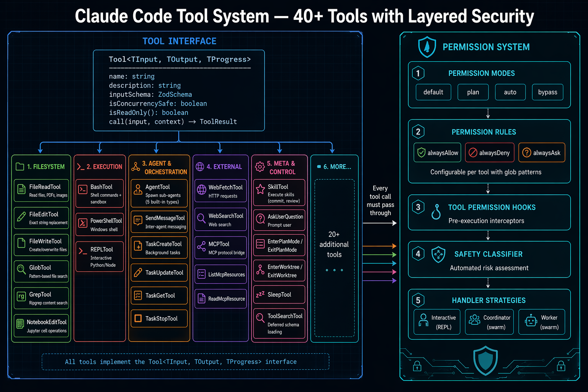Click the AgentTool person icon
Viewport: 588px width, 392px height.
[x=138, y=189]
